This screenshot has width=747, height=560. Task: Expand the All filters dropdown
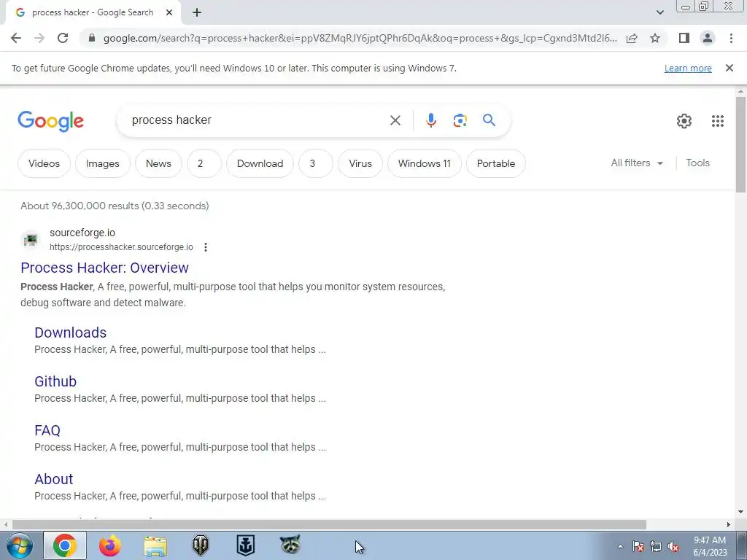pyautogui.click(x=637, y=163)
